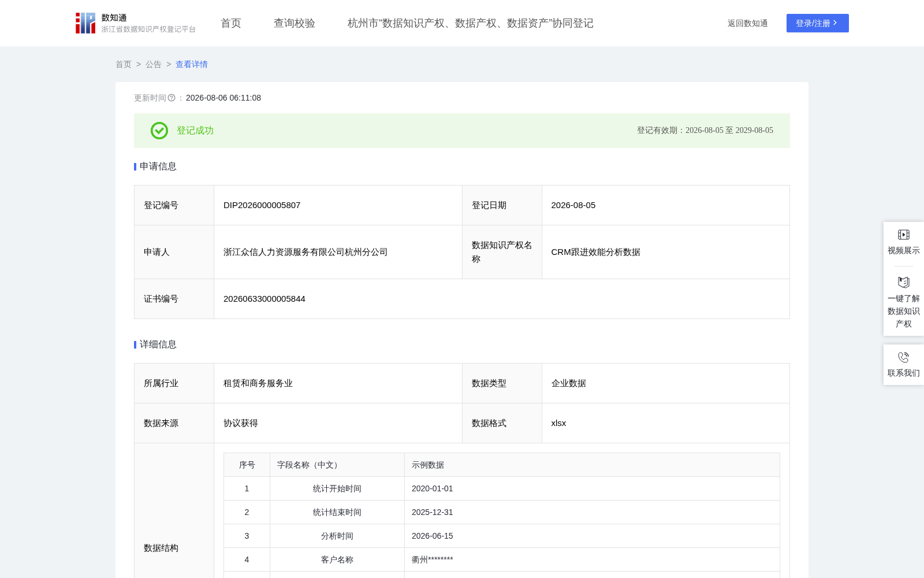Click the 登记日期 value 2026-08-05
The width and height of the screenshot is (924, 578).
click(573, 205)
